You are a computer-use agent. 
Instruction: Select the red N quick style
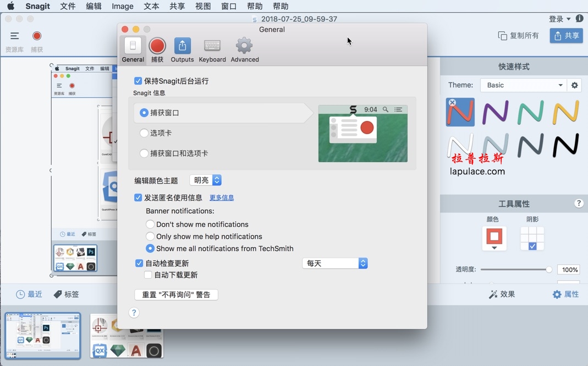pos(460,112)
